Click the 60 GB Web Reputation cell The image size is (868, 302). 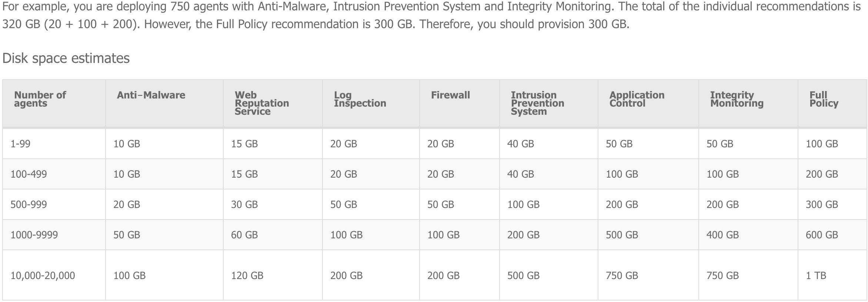tap(244, 235)
